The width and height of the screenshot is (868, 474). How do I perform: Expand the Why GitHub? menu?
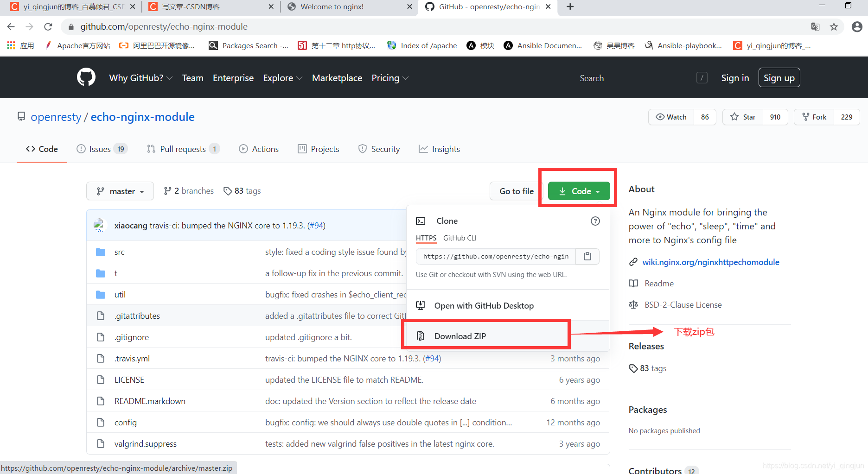point(141,78)
